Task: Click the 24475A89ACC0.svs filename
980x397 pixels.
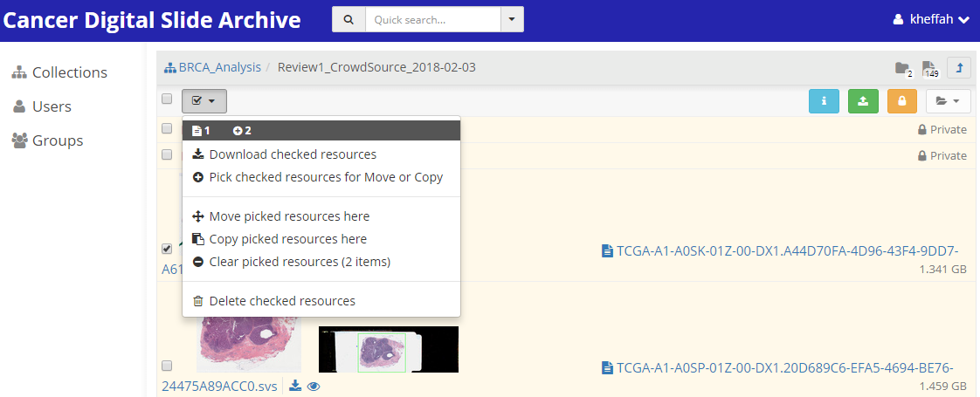Action: click(x=219, y=387)
